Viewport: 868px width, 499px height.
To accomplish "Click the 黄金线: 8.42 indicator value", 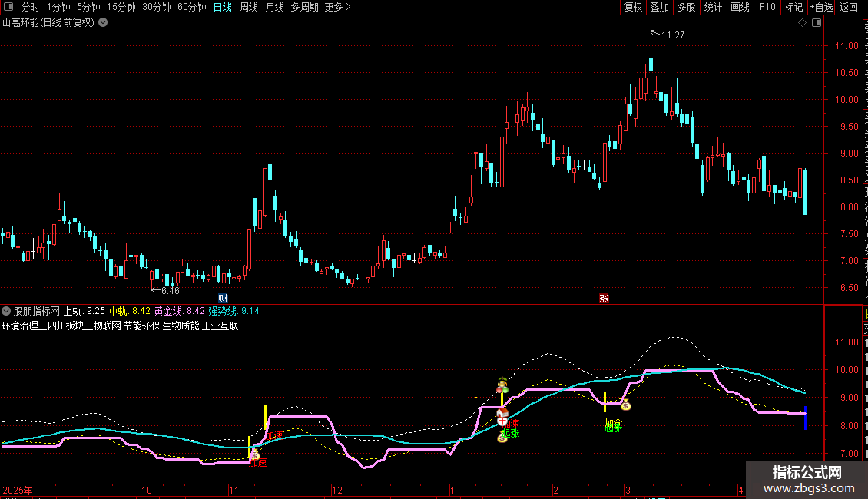I will (x=179, y=311).
